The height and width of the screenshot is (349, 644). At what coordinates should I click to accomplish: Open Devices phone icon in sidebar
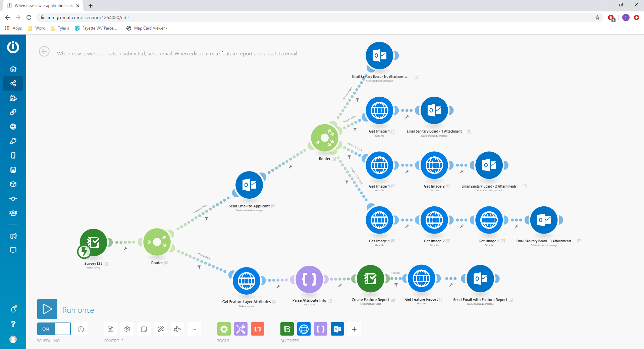13,155
